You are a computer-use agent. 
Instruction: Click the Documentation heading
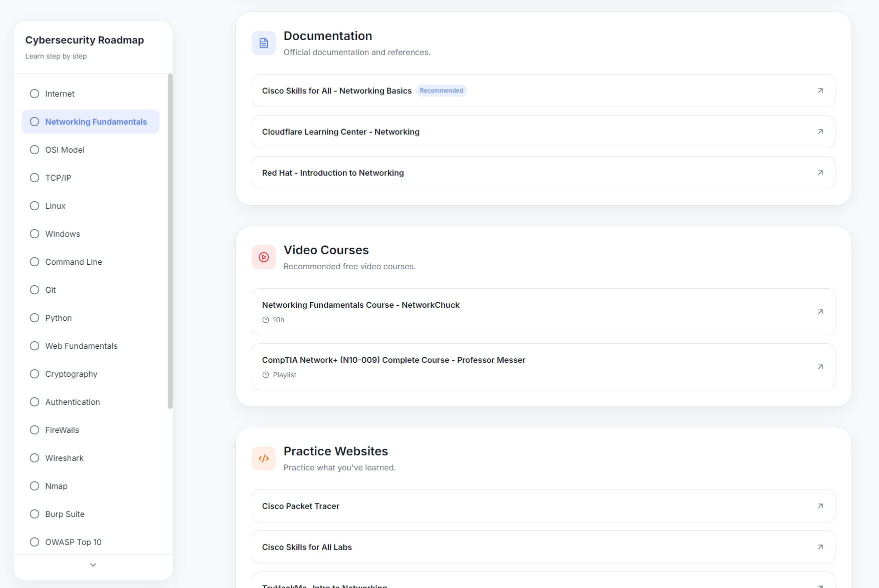328,36
